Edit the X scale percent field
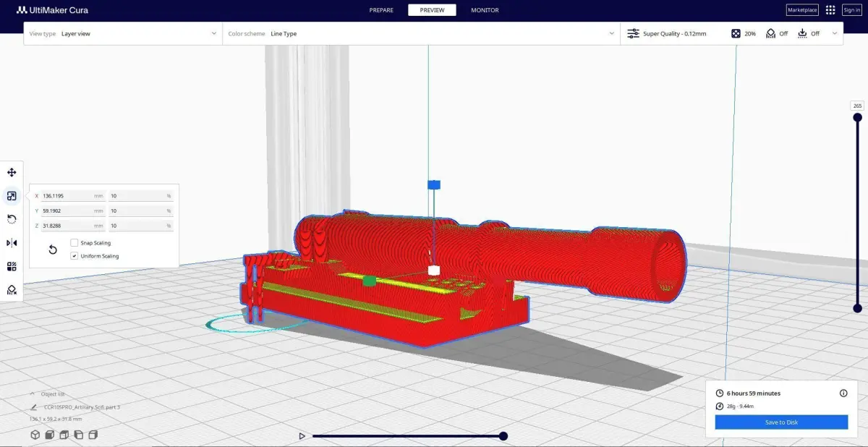Screen dimensions: 868x447 (x=141, y=196)
